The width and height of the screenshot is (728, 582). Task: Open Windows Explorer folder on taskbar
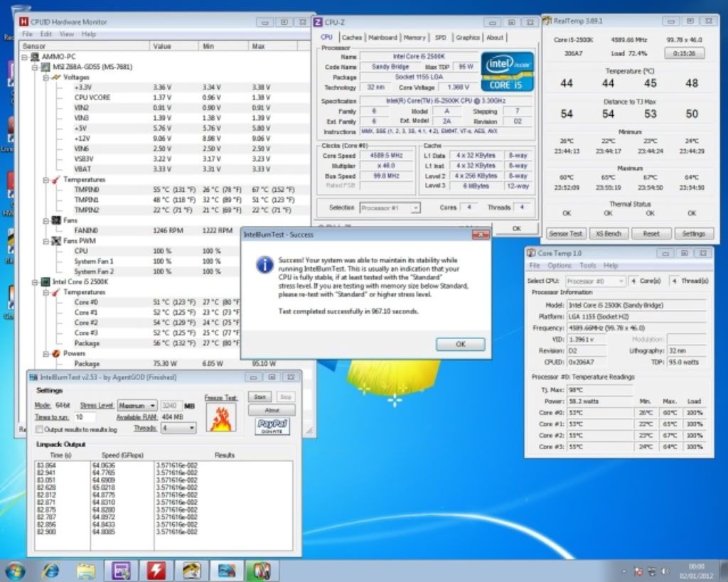coord(86,570)
